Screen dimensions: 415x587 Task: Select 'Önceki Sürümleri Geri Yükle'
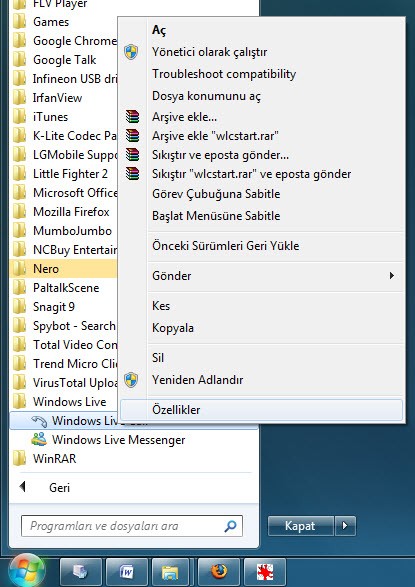tap(262, 246)
